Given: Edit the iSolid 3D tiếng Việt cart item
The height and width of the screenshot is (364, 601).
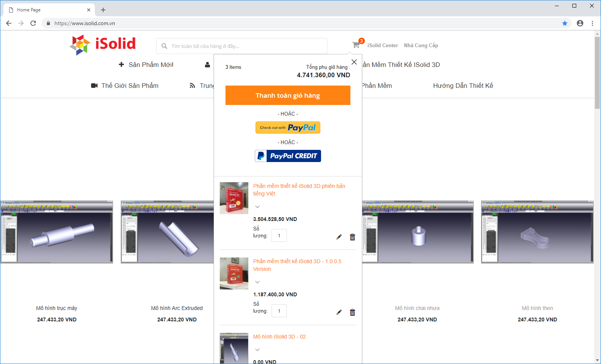Looking at the screenshot, I should [339, 237].
